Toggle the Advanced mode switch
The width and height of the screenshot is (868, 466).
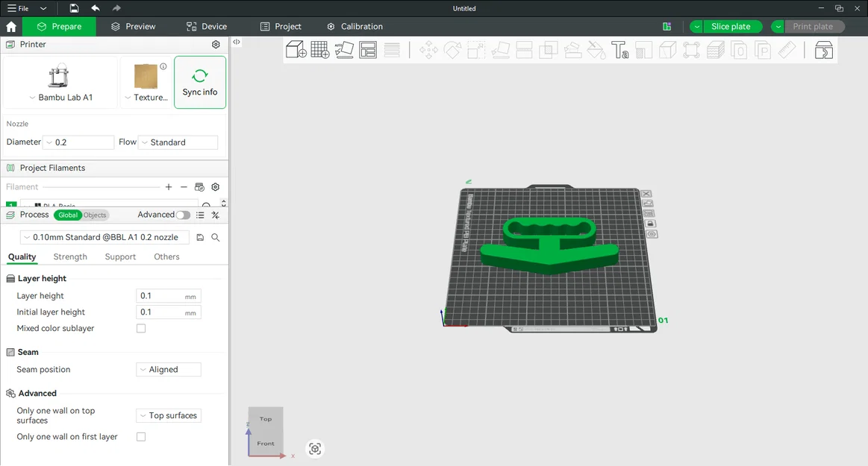[183, 215]
